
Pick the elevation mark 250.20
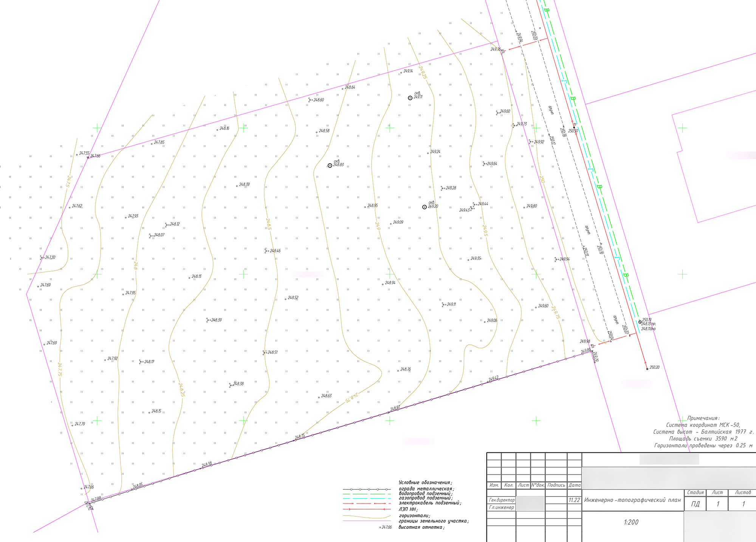coord(654,367)
